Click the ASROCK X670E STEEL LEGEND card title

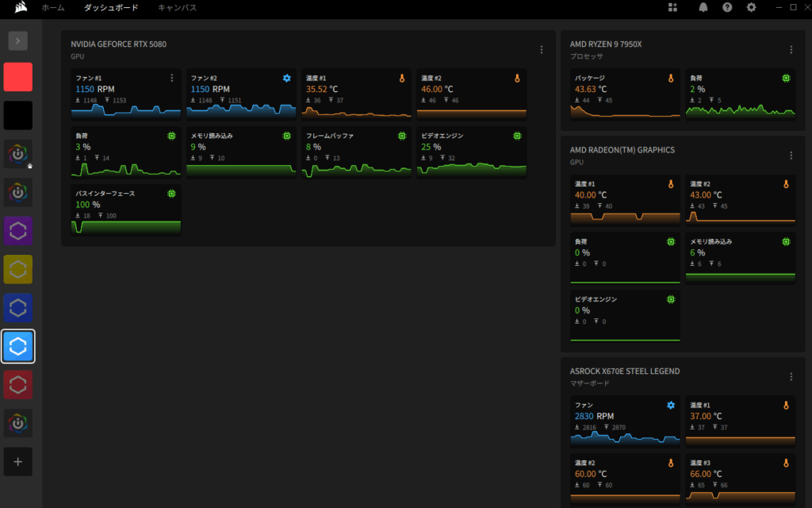625,371
